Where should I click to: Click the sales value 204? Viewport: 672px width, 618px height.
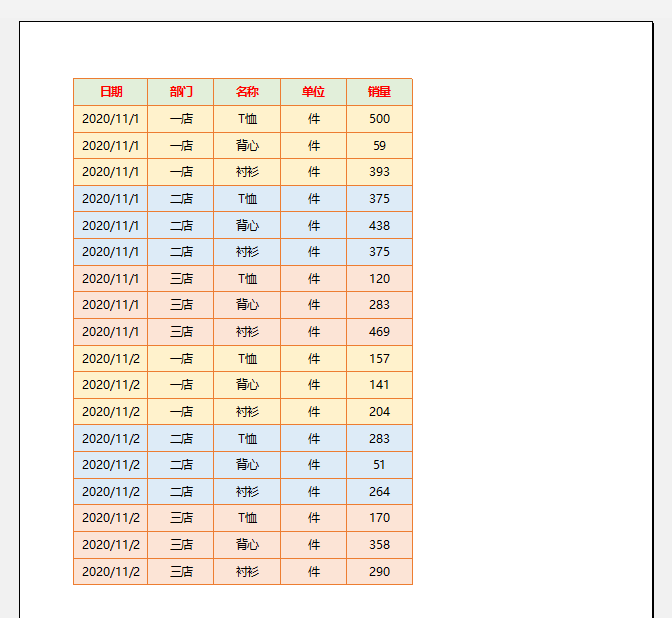tap(379, 412)
